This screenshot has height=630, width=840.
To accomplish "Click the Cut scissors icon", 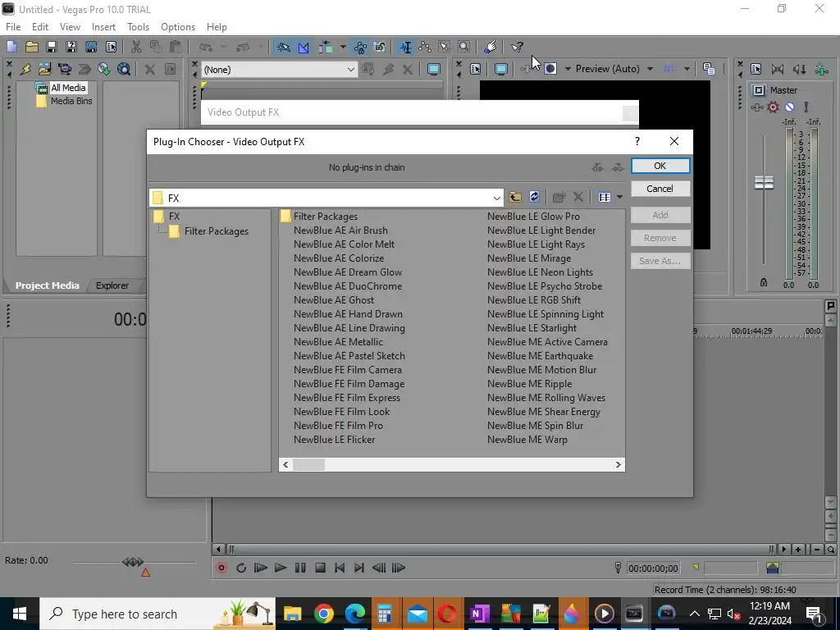I will tap(136, 47).
